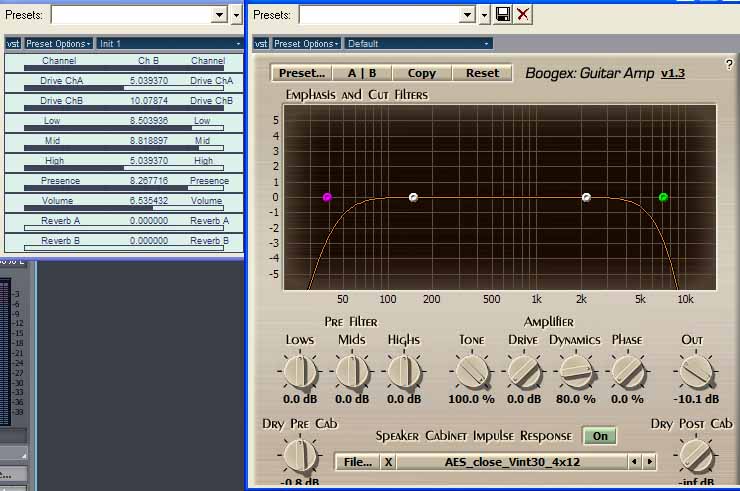Click the amplifier Drive knob

click(523, 371)
